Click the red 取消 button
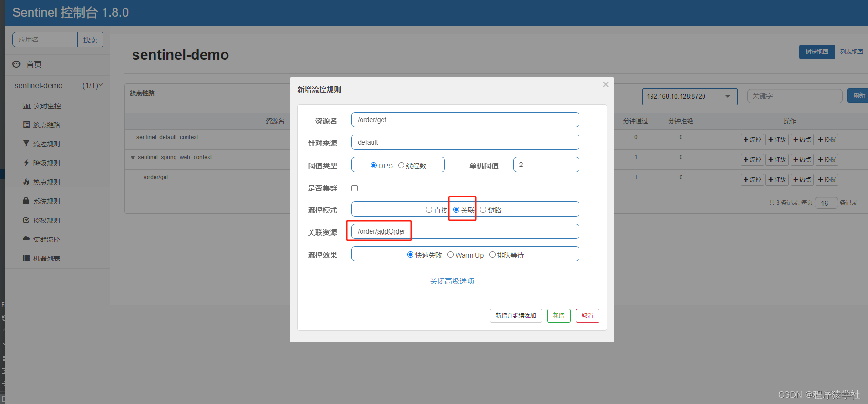 587,316
